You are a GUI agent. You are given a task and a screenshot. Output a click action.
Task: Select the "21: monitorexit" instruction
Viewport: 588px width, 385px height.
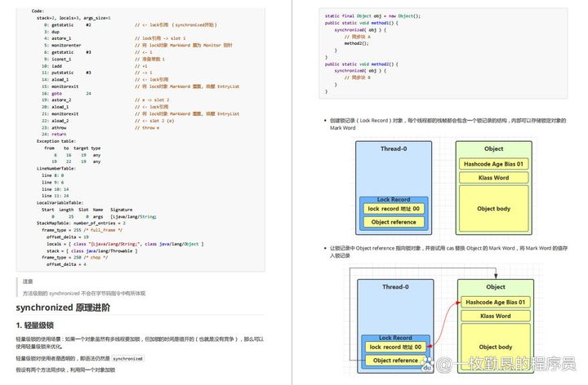pos(60,114)
